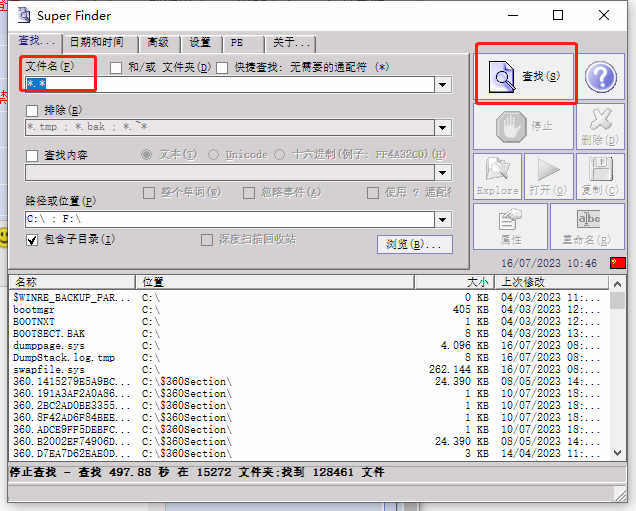
Task: Click the delete X icon 删除(D)
Action: click(x=601, y=126)
